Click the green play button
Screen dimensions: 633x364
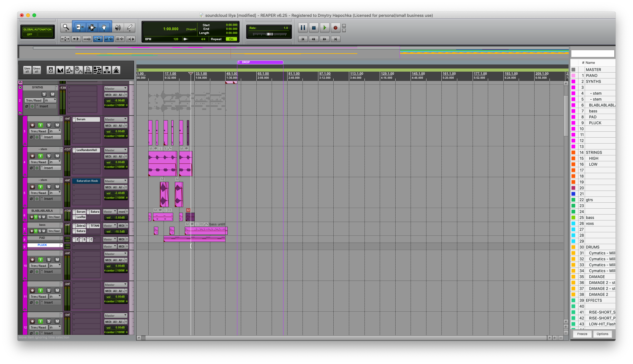pyautogui.click(x=324, y=28)
